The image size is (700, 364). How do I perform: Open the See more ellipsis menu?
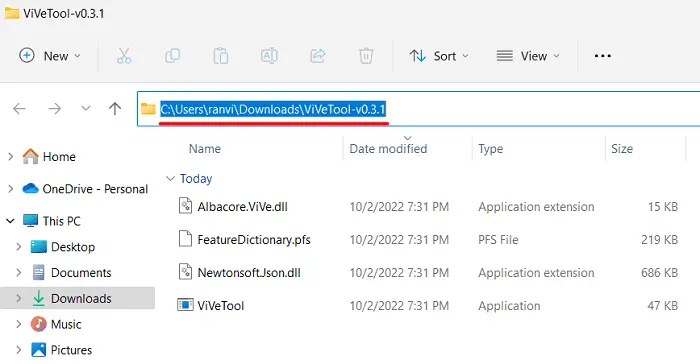click(603, 56)
